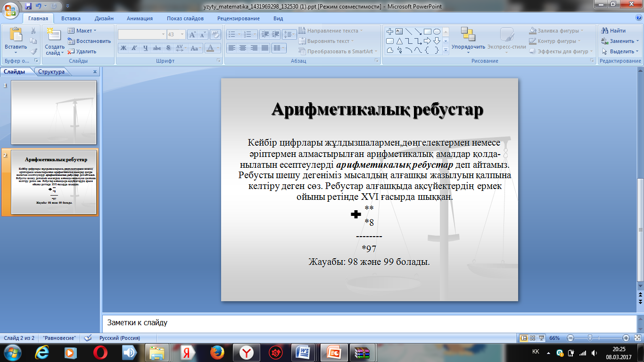Toggle bold (Ж) formatting

coord(123,48)
